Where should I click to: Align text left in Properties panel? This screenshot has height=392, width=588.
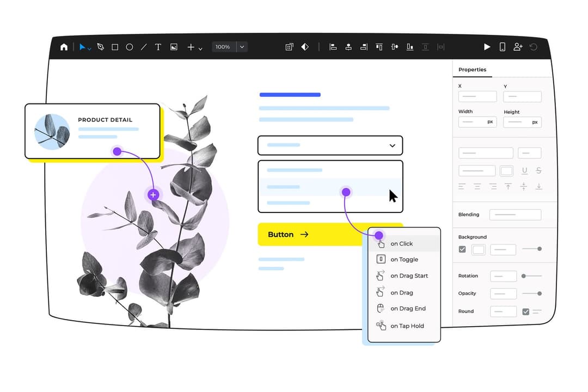462,186
